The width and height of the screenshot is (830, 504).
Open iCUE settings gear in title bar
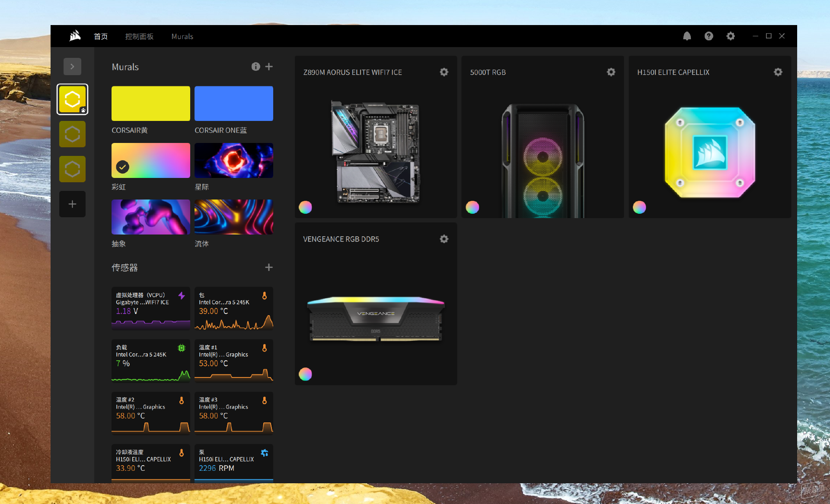[x=731, y=36]
